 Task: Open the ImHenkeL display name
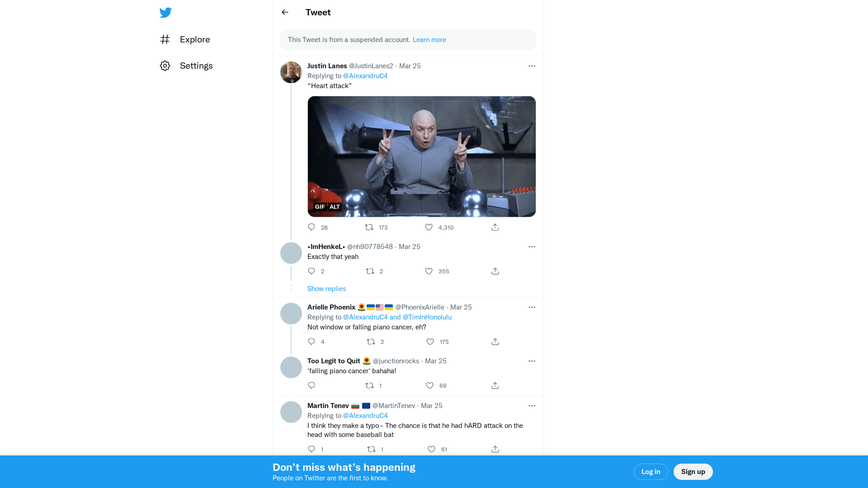point(326,247)
